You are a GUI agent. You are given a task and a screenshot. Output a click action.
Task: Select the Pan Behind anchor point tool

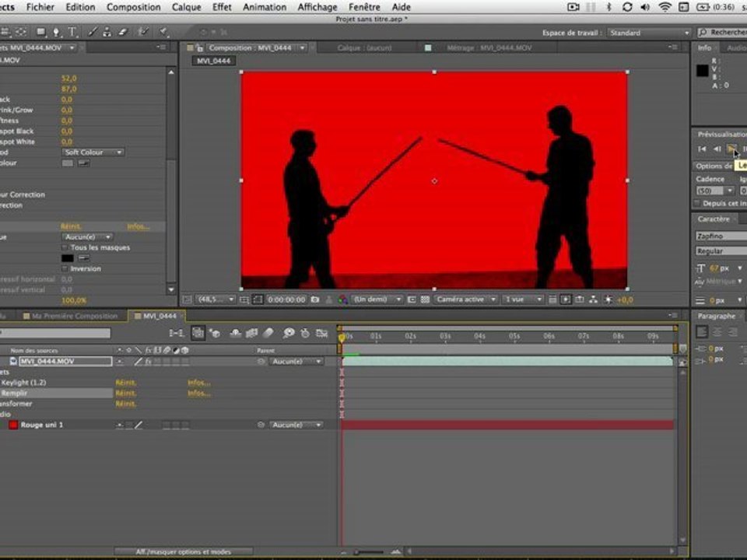(x=21, y=33)
